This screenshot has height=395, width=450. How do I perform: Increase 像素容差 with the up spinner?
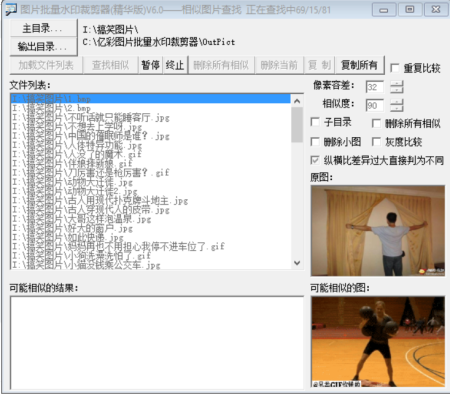(x=397, y=84)
